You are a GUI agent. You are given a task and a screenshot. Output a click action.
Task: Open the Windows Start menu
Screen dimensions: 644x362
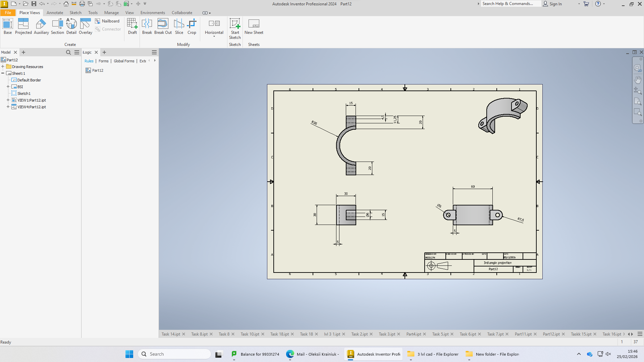[129, 354]
